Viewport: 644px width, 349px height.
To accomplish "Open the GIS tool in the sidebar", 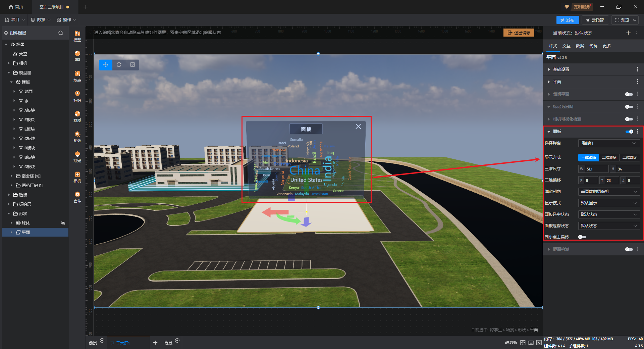I will point(77,56).
